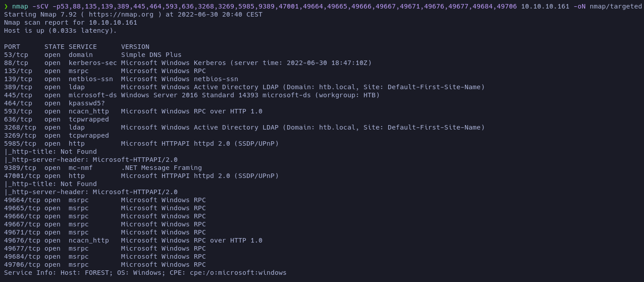Click the 49706/tcp port entry

pyautogui.click(x=22, y=265)
